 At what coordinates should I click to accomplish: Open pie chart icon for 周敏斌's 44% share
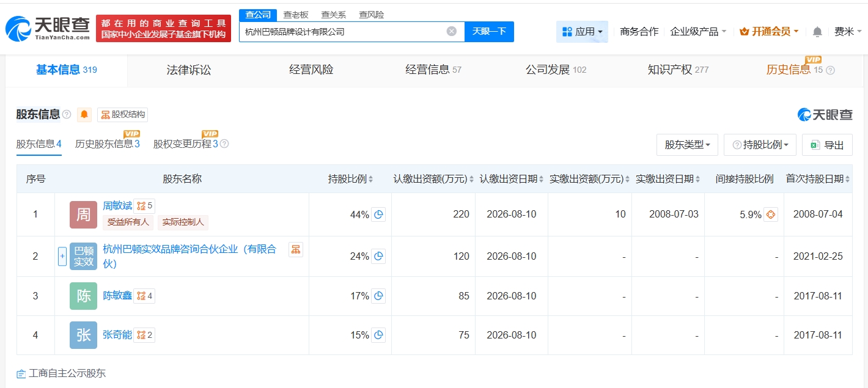pyautogui.click(x=378, y=214)
